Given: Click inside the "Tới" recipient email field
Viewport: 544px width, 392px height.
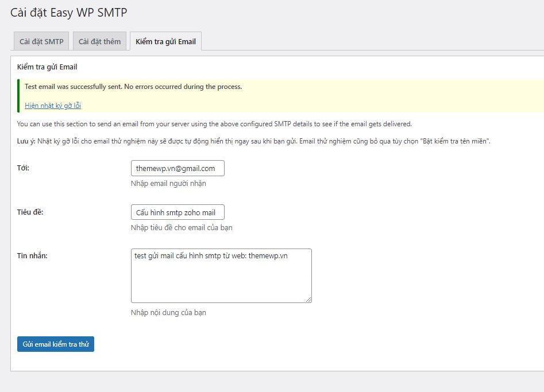Looking at the screenshot, I should click(178, 168).
